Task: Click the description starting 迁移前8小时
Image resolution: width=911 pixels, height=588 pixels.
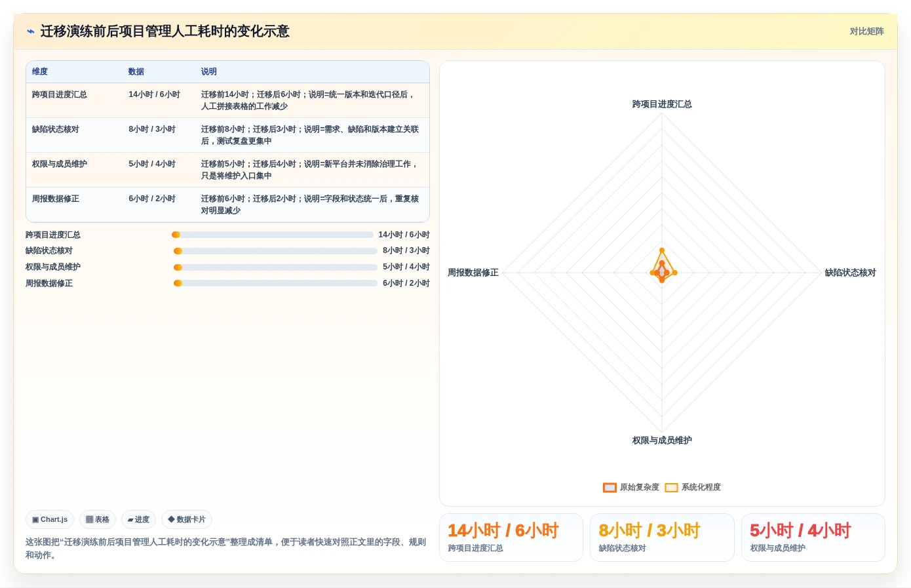Action: click(x=310, y=135)
